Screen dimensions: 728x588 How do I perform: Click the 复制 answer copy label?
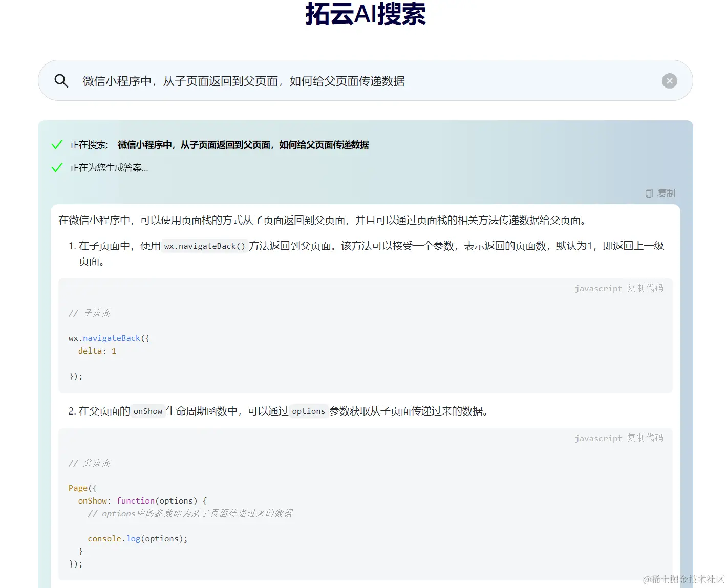tap(666, 193)
